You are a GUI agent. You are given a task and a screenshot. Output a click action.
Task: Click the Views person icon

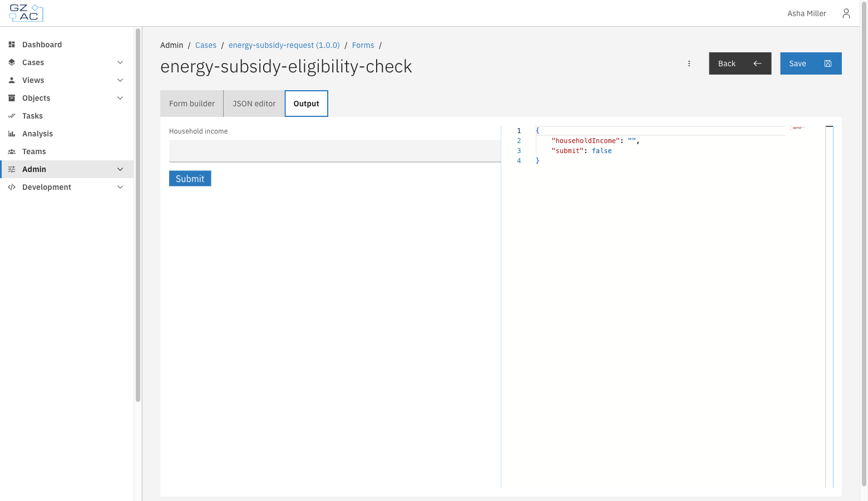pyautogui.click(x=12, y=80)
